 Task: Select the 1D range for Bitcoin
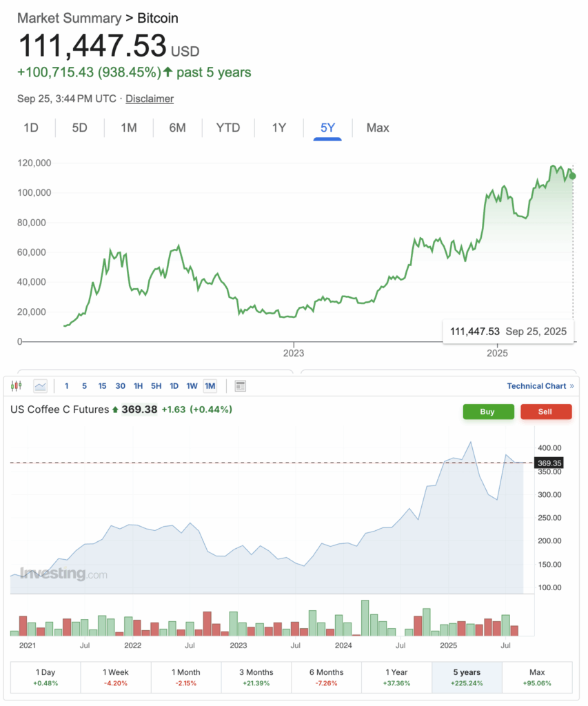(x=31, y=128)
